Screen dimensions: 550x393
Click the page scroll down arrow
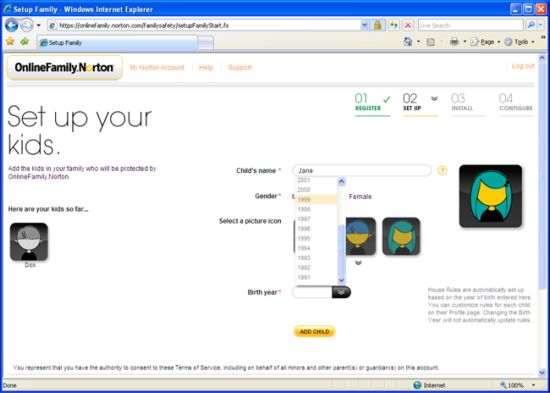tap(542, 373)
